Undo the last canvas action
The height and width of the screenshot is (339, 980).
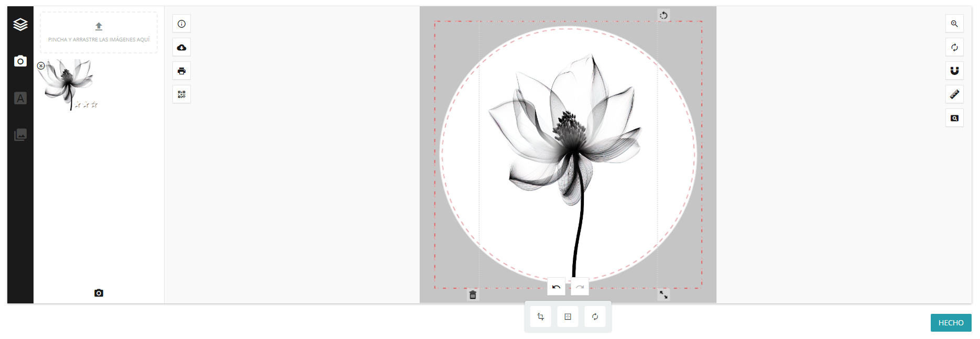[x=556, y=287]
